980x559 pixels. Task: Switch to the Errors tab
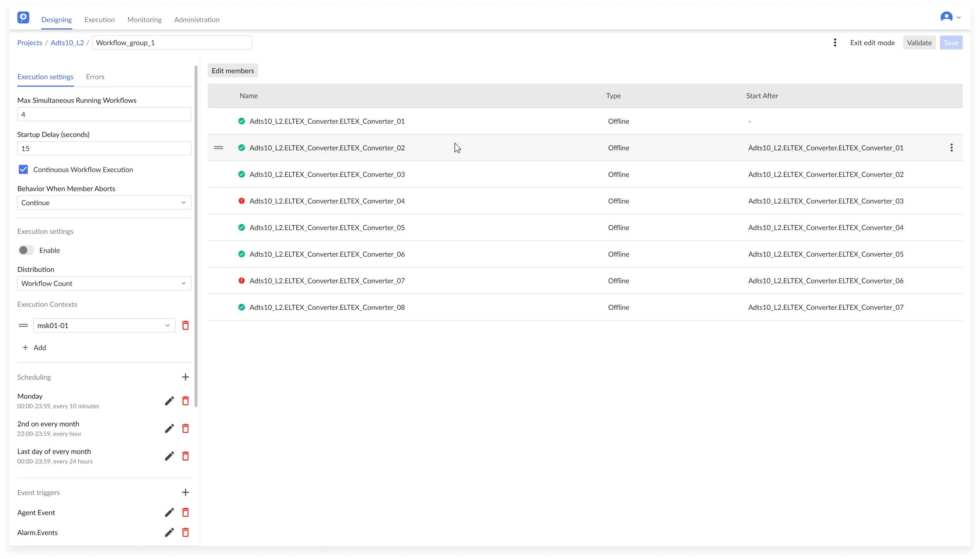(x=95, y=77)
